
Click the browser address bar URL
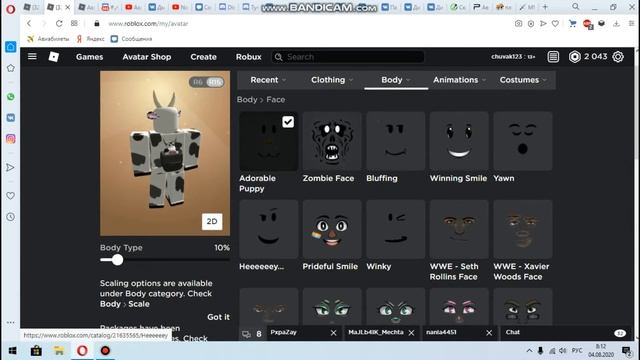[x=148, y=24]
